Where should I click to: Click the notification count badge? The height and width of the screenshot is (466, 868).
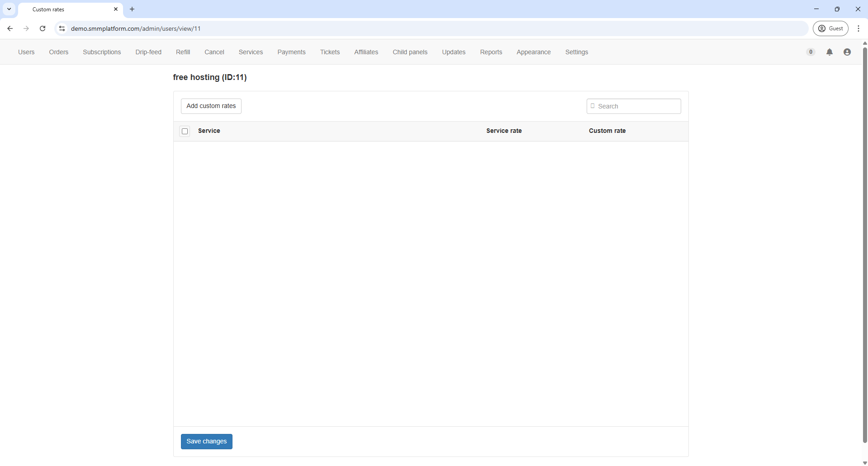[x=811, y=52]
